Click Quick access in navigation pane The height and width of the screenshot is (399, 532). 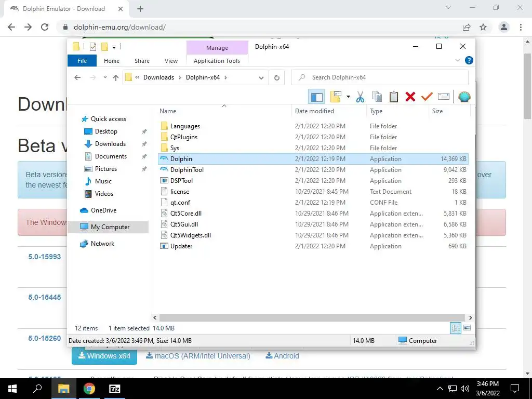click(x=108, y=119)
